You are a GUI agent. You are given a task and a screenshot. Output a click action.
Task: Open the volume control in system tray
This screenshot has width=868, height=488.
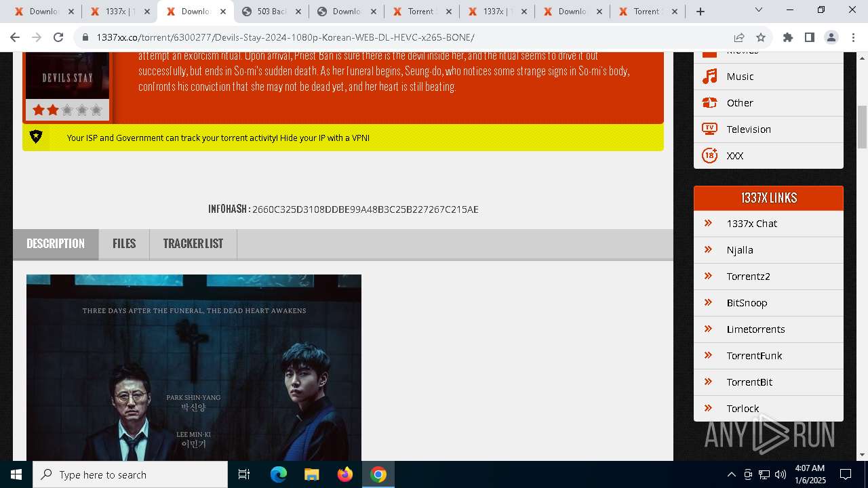781,474
